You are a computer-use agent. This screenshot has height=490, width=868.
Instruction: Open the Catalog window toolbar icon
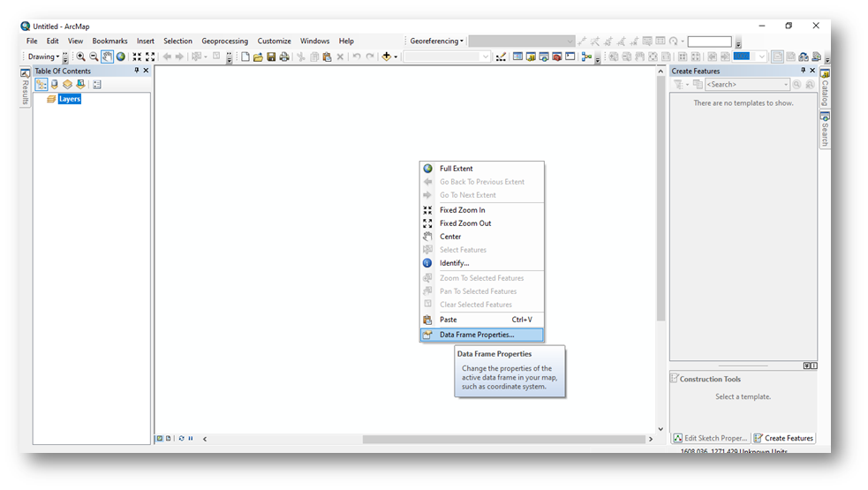pos(531,57)
